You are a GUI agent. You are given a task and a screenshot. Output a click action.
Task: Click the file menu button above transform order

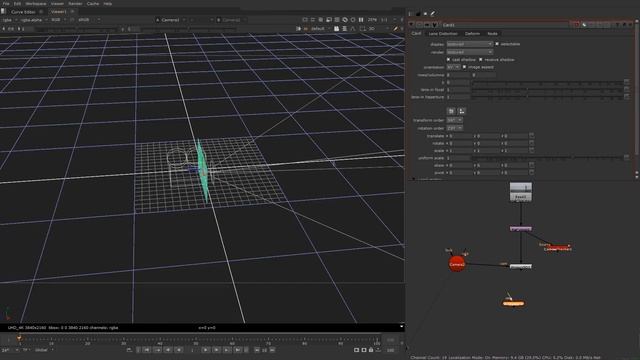(451, 111)
